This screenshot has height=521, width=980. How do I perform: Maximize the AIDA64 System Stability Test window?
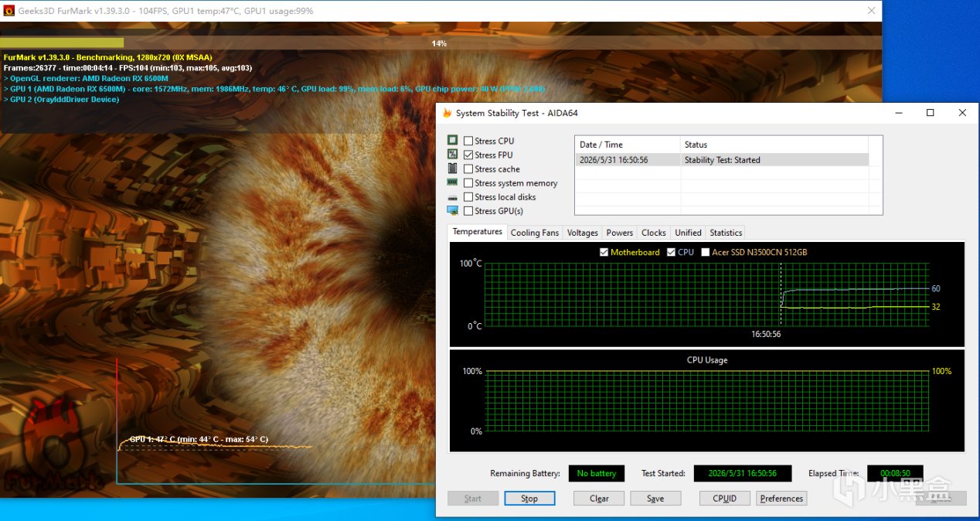point(931,113)
